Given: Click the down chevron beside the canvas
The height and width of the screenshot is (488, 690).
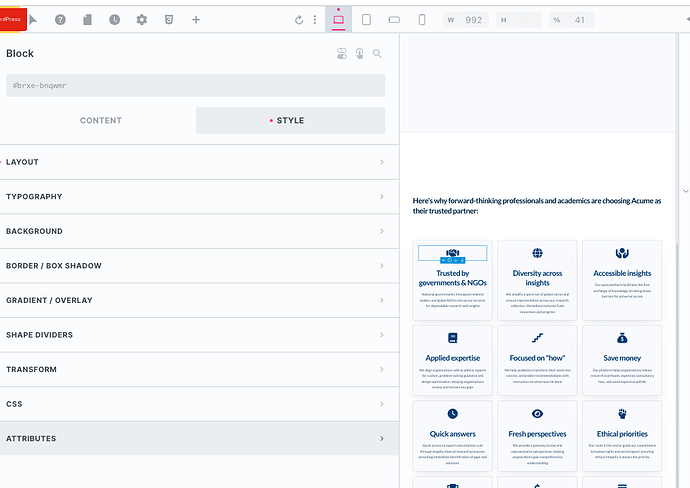Looking at the screenshot, I should (686, 191).
